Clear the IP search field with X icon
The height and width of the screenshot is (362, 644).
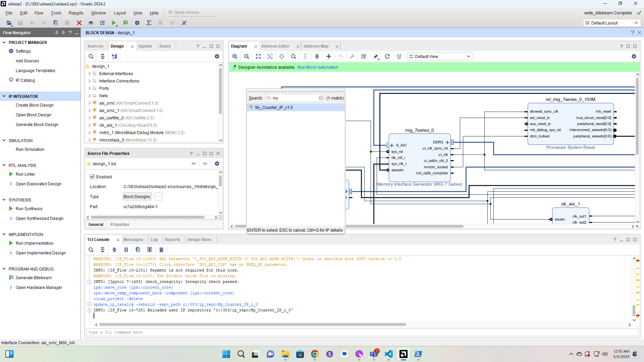coord(321,98)
